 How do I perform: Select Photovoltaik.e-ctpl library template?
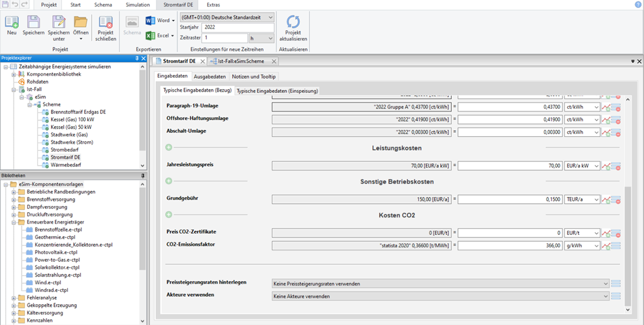[56, 252]
